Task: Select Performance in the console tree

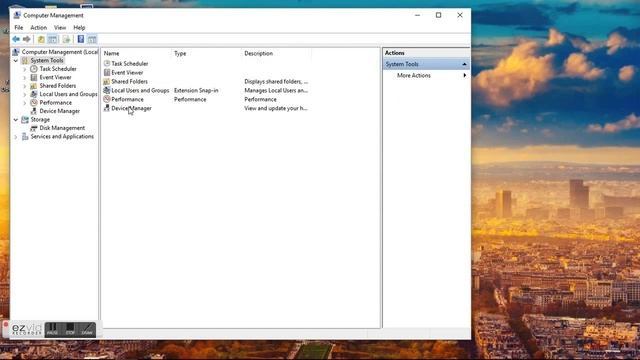Action: click(x=56, y=103)
